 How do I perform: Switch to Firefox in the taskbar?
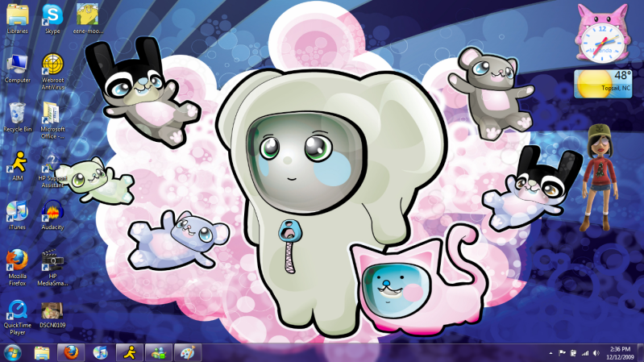[x=71, y=352]
